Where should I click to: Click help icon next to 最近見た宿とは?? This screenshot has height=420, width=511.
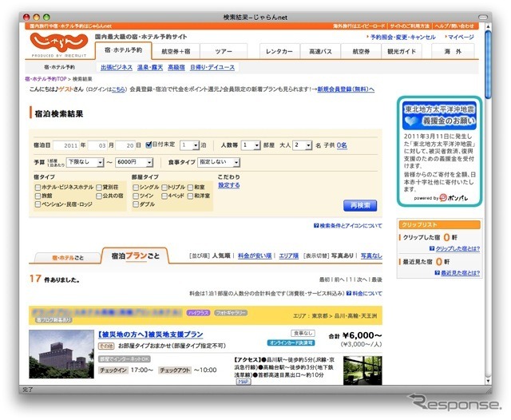tap(438, 273)
